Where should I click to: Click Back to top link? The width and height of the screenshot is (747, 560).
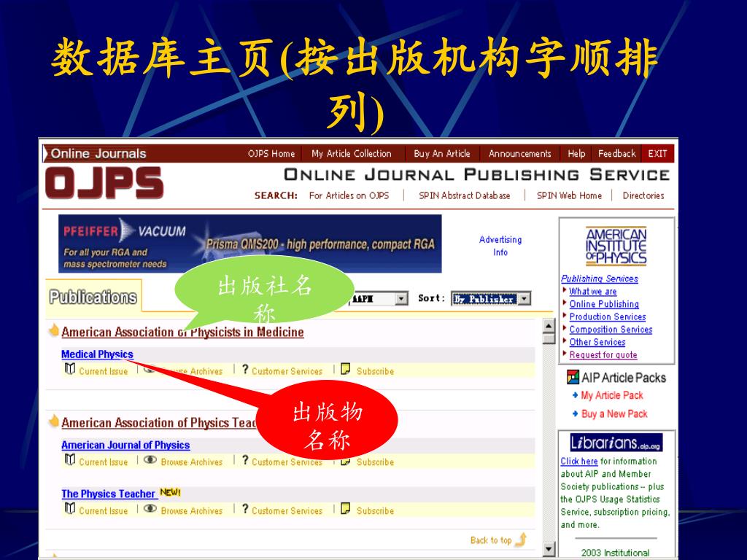click(491, 540)
